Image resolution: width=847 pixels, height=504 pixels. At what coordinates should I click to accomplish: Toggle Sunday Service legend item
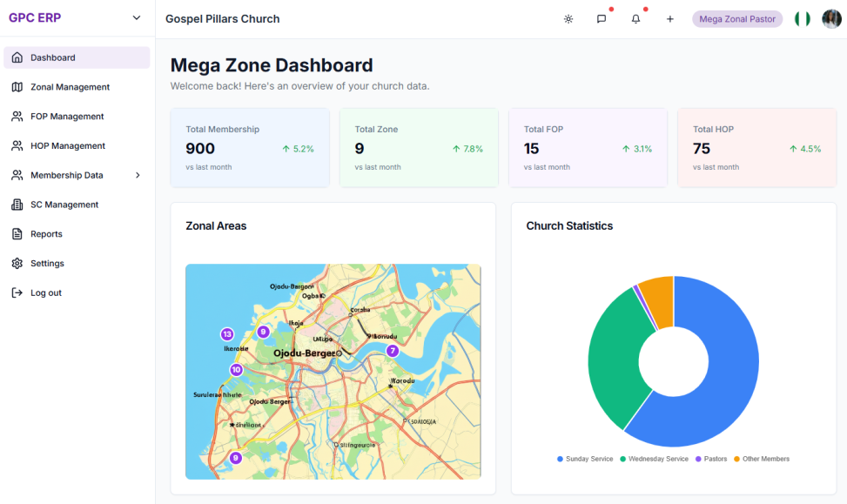pos(585,459)
